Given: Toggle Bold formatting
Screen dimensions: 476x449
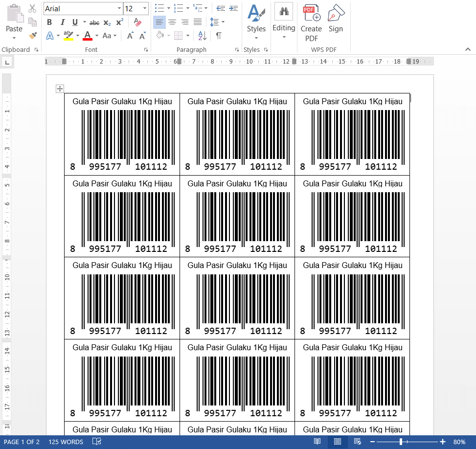Looking at the screenshot, I should click(49, 22).
